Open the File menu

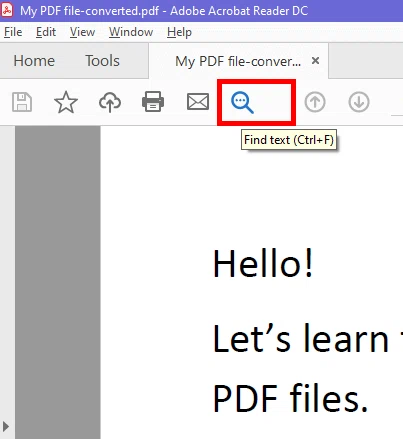click(x=13, y=32)
